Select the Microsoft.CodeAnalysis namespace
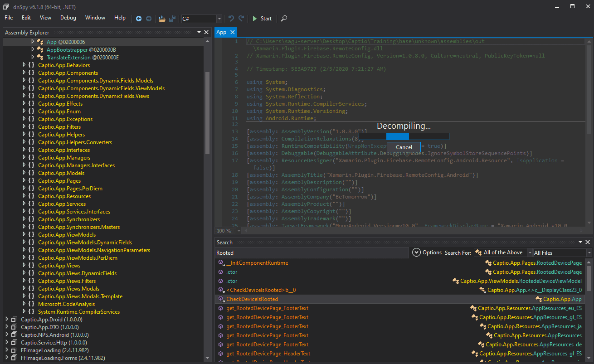The image size is (594, 364). click(x=66, y=304)
